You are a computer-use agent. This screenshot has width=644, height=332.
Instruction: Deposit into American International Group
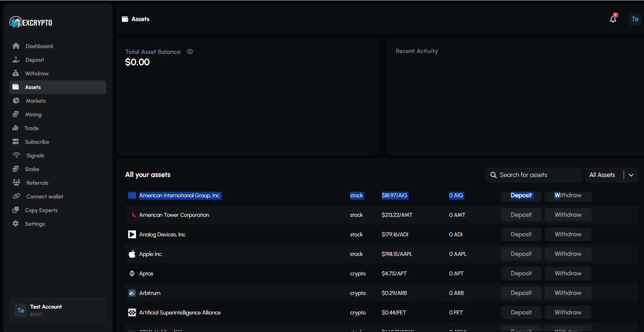click(x=521, y=195)
